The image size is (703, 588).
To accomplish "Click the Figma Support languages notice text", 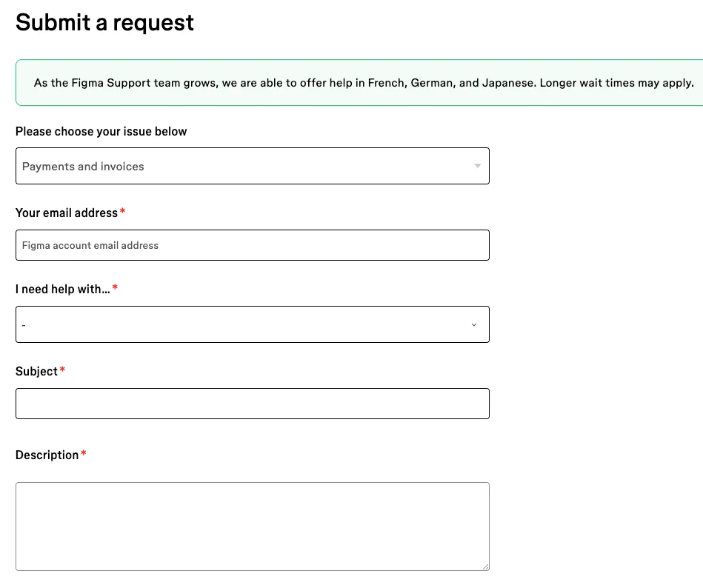I will pos(364,83).
